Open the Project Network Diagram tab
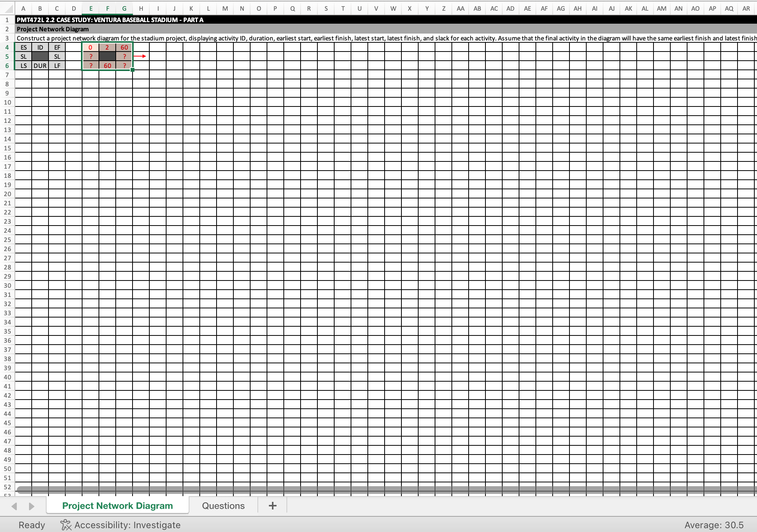The image size is (757, 532). pos(117,505)
